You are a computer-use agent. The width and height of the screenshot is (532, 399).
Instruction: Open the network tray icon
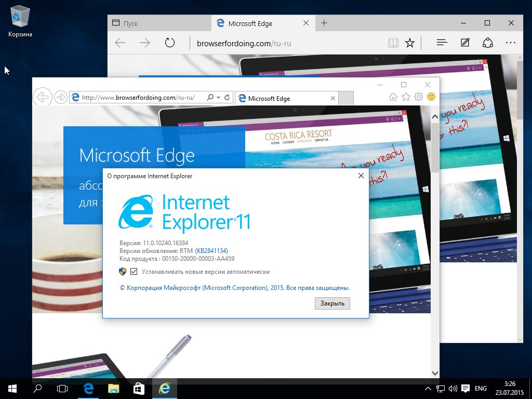[x=441, y=389]
